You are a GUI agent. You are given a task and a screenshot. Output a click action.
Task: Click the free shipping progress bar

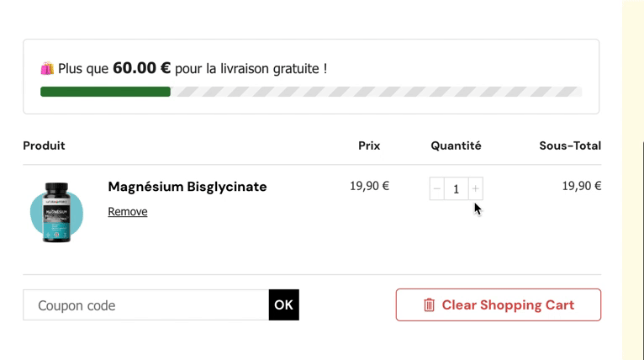[311, 92]
